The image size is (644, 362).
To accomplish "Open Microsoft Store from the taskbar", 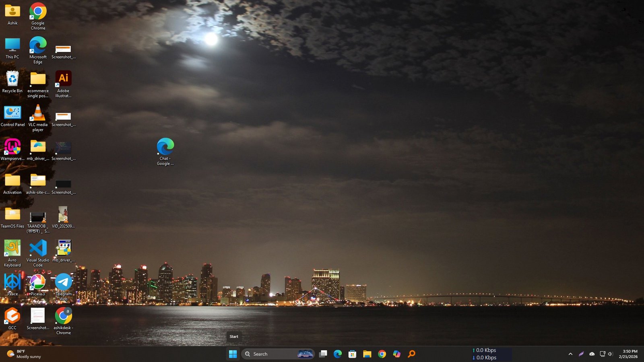I will (352, 354).
